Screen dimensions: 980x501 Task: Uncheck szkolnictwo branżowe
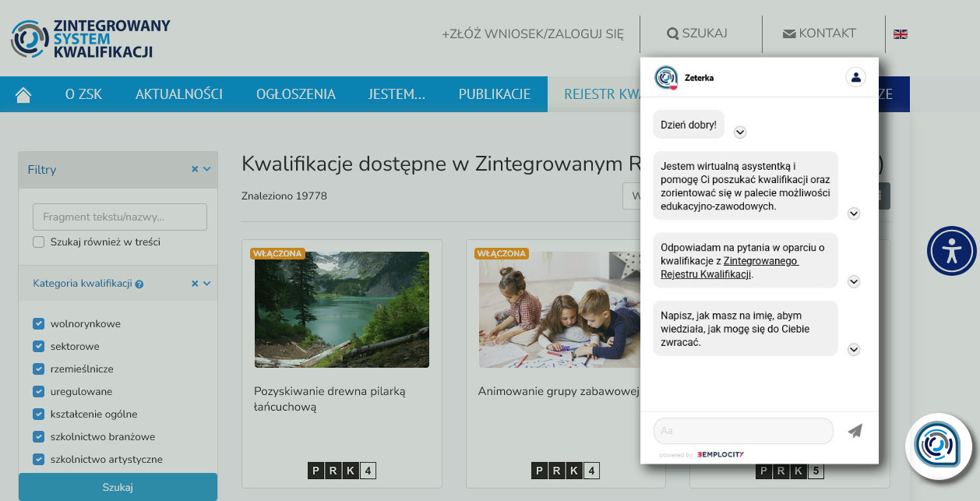click(38, 436)
